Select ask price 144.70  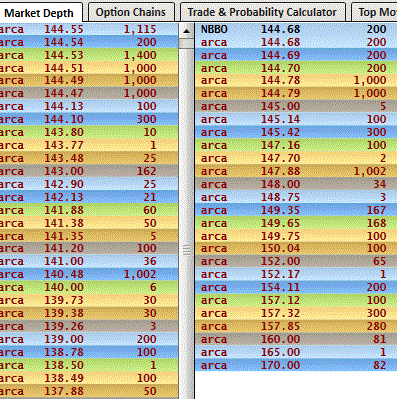[x=280, y=68]
